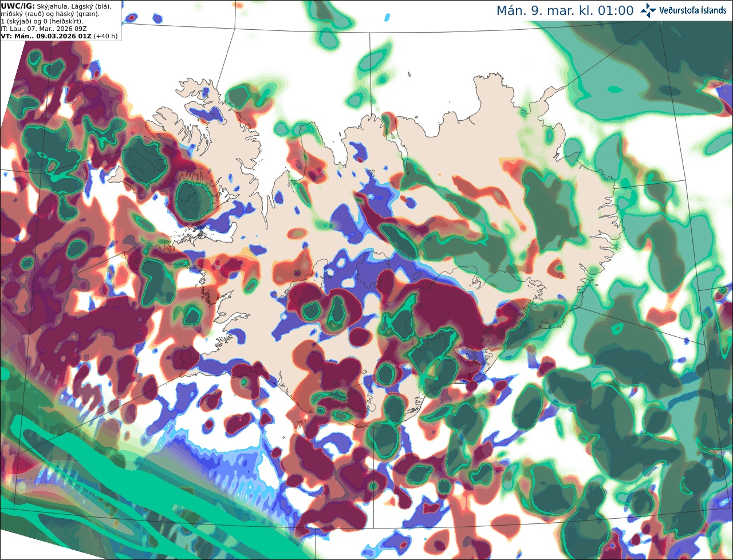
Task: Click the 'VT: Mán.. 09.03.2026 01Z' line
Action: (45, 36)
